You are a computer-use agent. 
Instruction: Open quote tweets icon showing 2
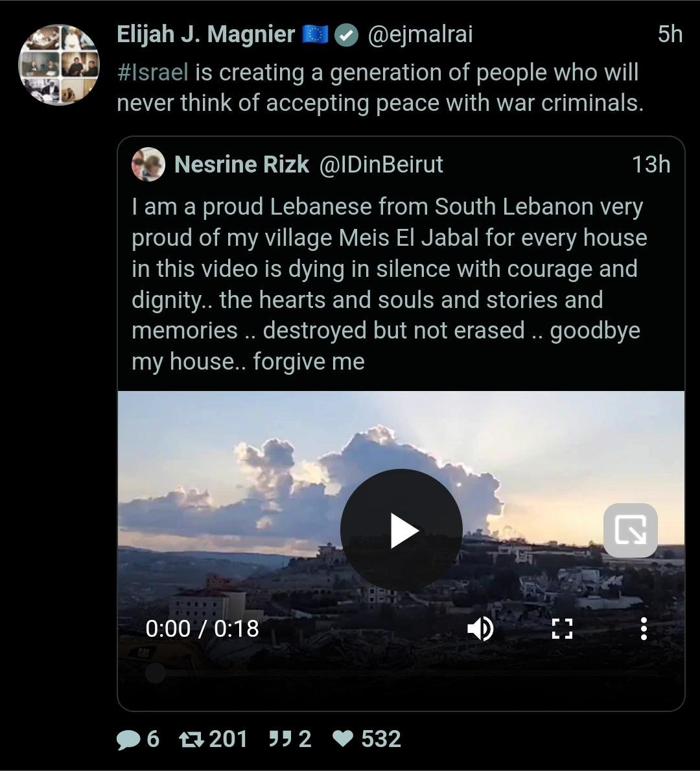(x=279, y=739)
